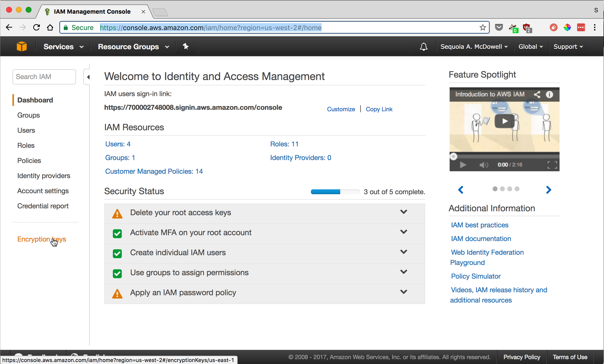
Task: Expand Delete your root access keys
Action: pos(403,212)
